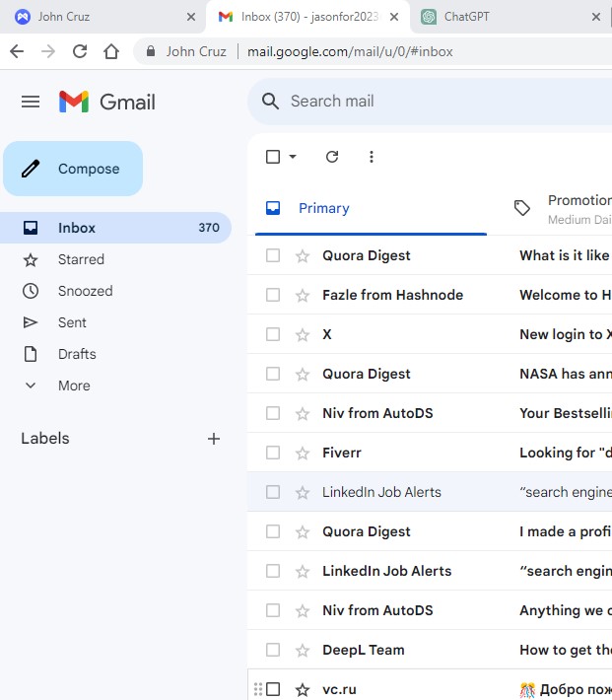Click the search magnifier icon
The image size is (612, 700).
coord(270,102)
